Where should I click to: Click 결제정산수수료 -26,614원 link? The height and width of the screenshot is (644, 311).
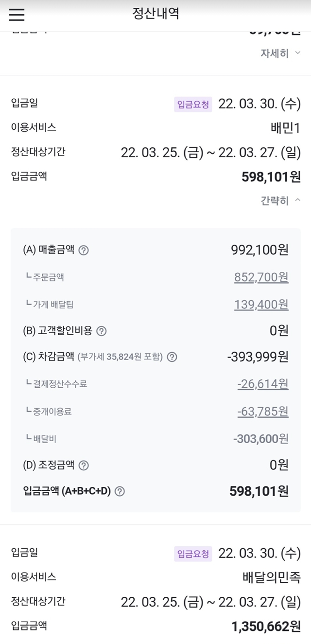click(262, 384)
